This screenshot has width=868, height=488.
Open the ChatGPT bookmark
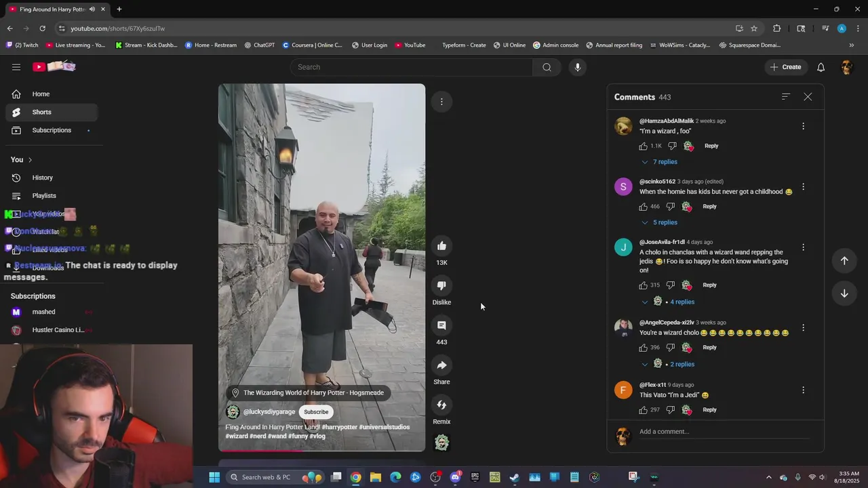coord(259,45)
